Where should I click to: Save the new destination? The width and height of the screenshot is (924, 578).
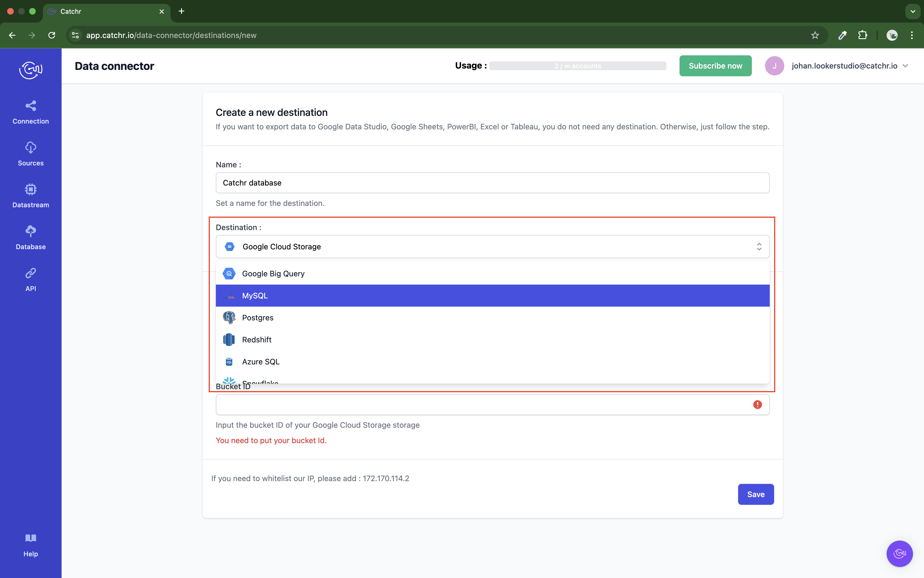[756, 494]
